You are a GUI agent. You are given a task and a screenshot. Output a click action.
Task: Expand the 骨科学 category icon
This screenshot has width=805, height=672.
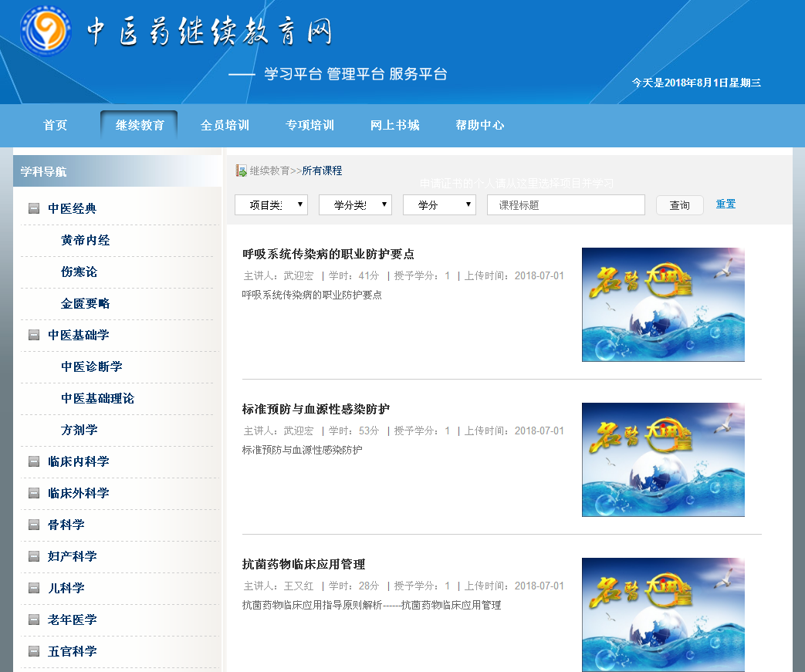(34, 525)
